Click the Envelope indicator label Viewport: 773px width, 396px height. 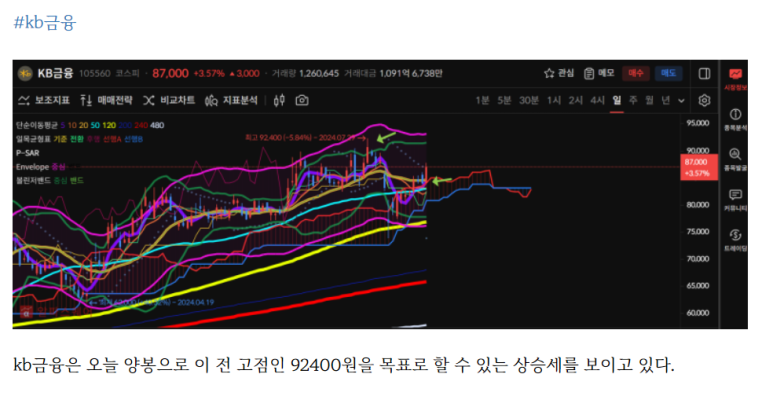[x=32, y=167]
